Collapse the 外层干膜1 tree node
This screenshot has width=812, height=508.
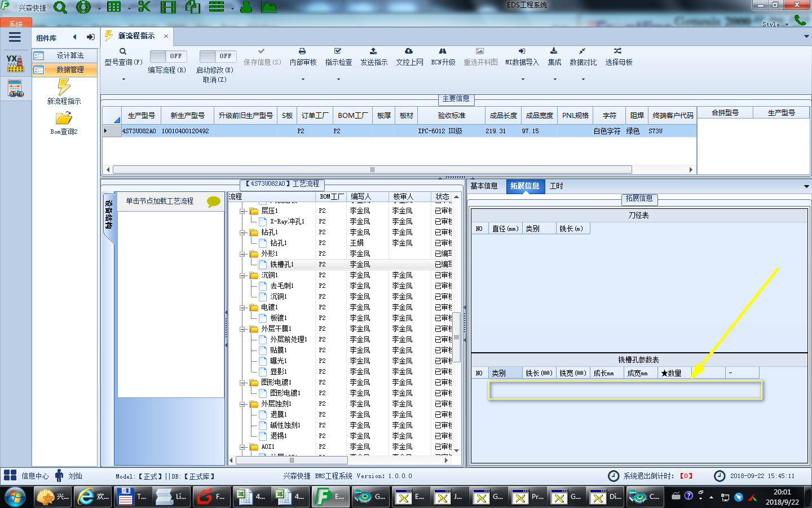pos(242,329)
